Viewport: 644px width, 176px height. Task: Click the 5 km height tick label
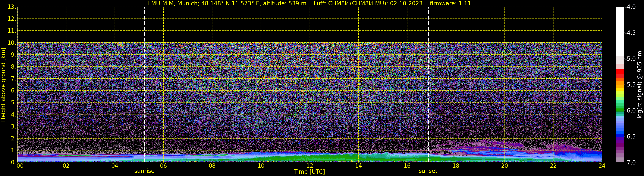coord(13,103)
